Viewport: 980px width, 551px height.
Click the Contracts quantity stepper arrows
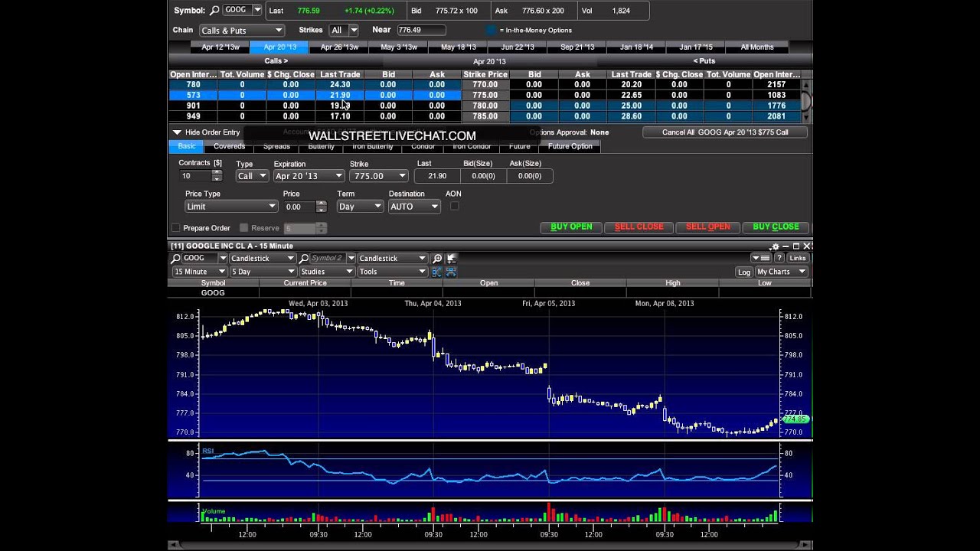(217, 176)
